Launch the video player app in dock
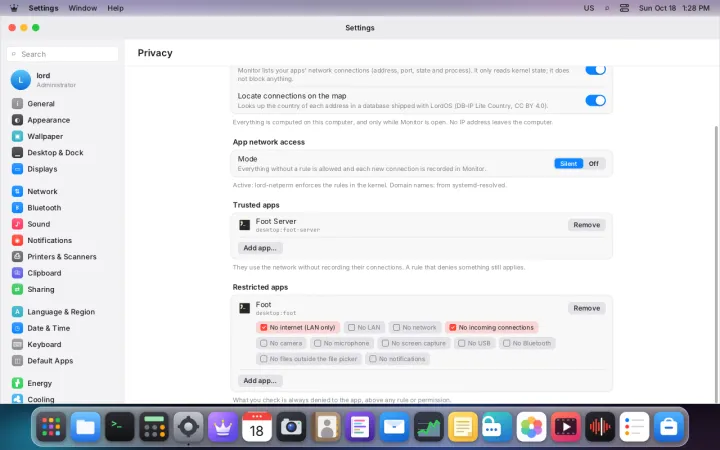Image resolution: width=720 pixels, height=450 pixels. (x=566, y=427)
